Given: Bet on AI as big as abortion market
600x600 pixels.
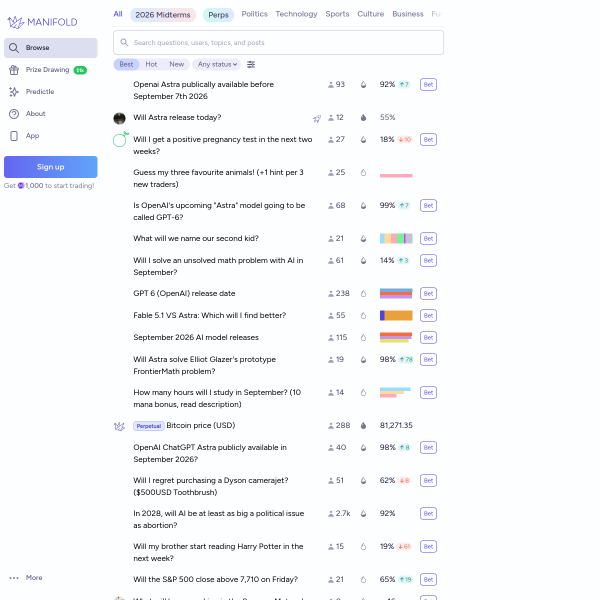Looking at the screenshot, I should 428,514.
